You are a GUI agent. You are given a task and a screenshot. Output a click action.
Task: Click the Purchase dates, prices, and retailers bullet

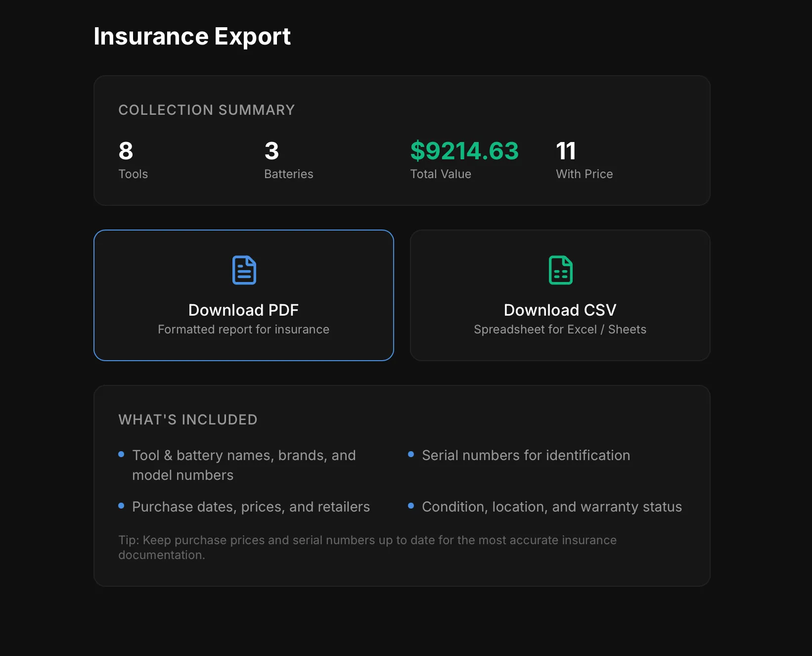click(250, 507)
